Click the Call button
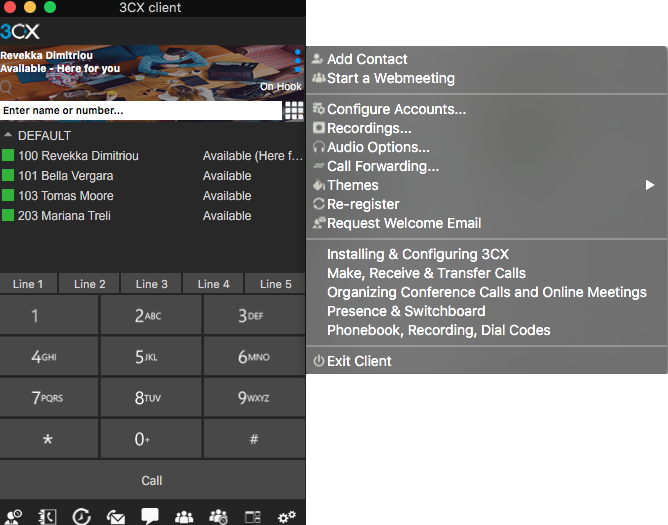The image size is (668, 525). pyautogui.click(x=152, y=480)
